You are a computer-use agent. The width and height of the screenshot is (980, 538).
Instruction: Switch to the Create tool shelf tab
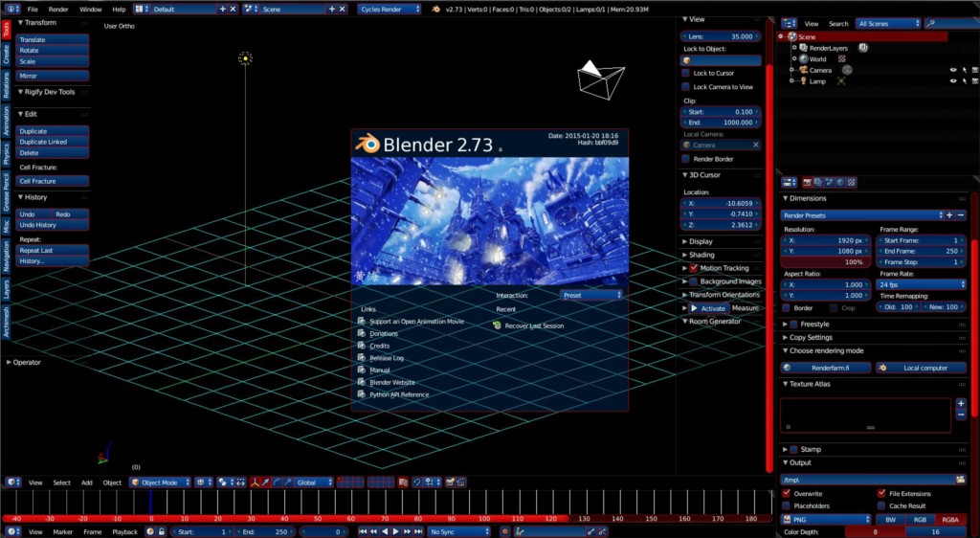pos(7,55)
